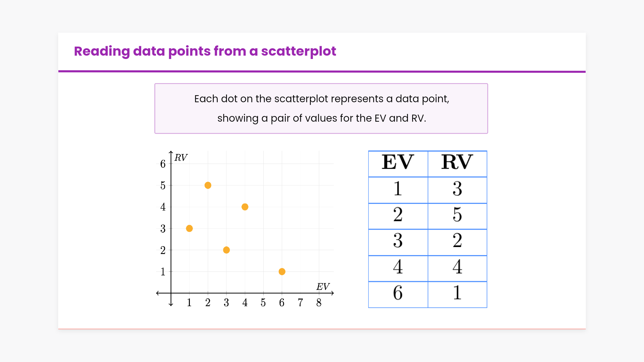This screenshot has width=644, height=362.
Task: Click the orange dot at EV 2, RV 5
Action: (x=208, y=185)
